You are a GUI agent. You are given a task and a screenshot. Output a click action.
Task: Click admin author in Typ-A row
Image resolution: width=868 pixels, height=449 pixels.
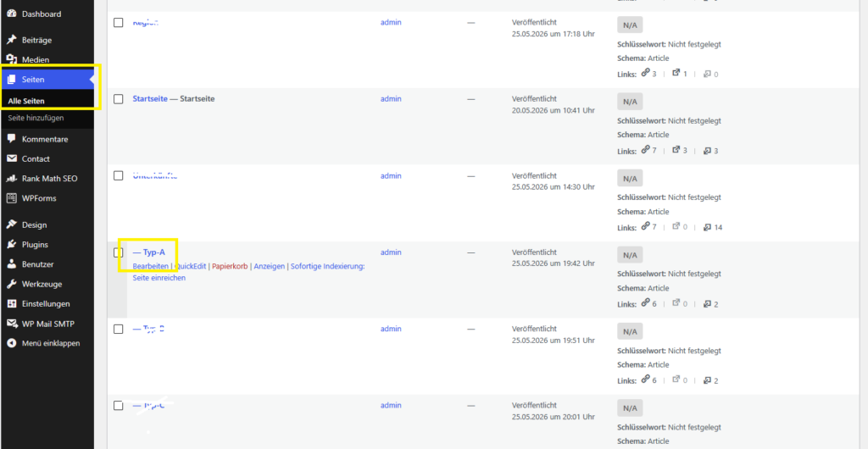pyautogui.click(x=391, y=252)
